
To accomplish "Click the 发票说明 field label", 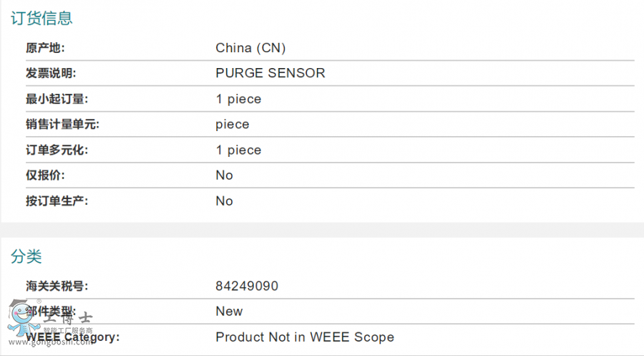I will pyautogui.click(x=51, y=73).
